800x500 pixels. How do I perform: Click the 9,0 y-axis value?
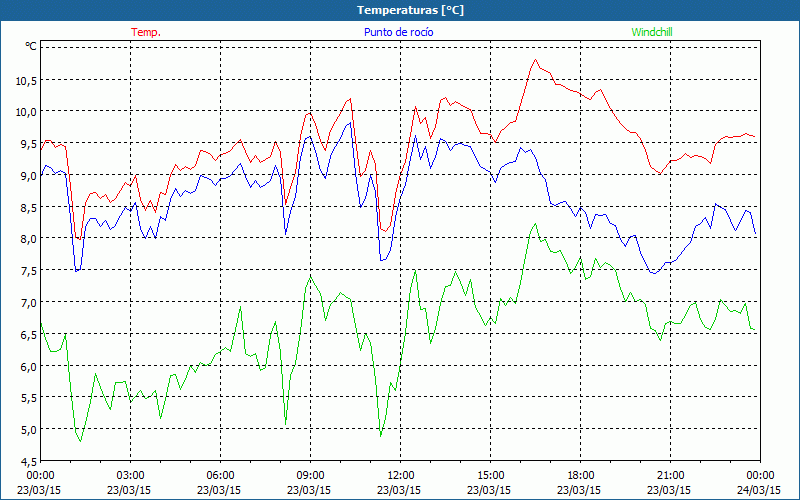(28, 176)
